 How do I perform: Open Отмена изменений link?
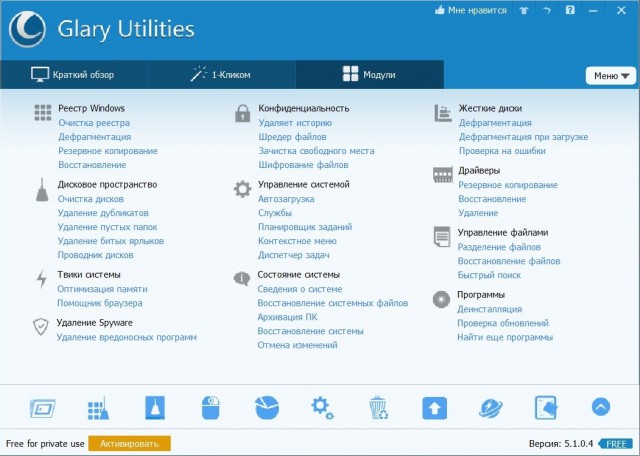297,345
